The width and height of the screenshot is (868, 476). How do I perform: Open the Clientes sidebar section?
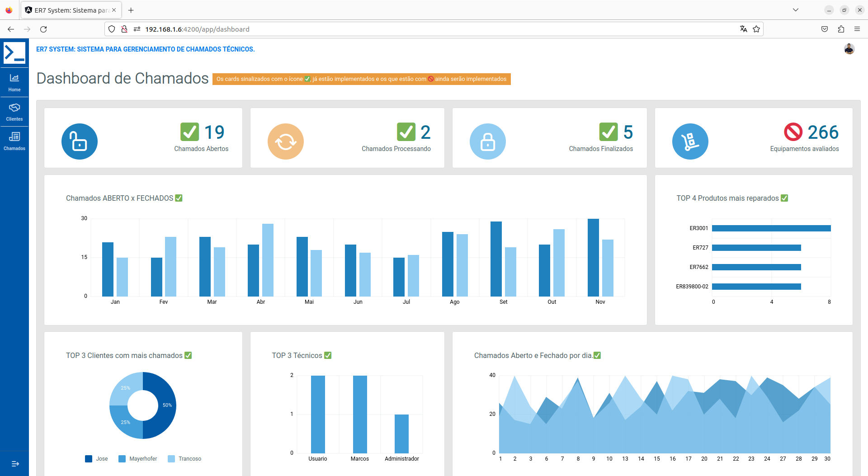[14, 112]
